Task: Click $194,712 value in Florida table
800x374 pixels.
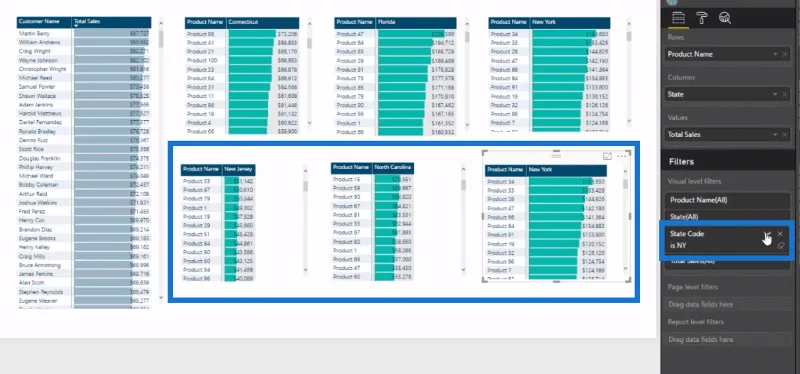Action: (443, 43)
